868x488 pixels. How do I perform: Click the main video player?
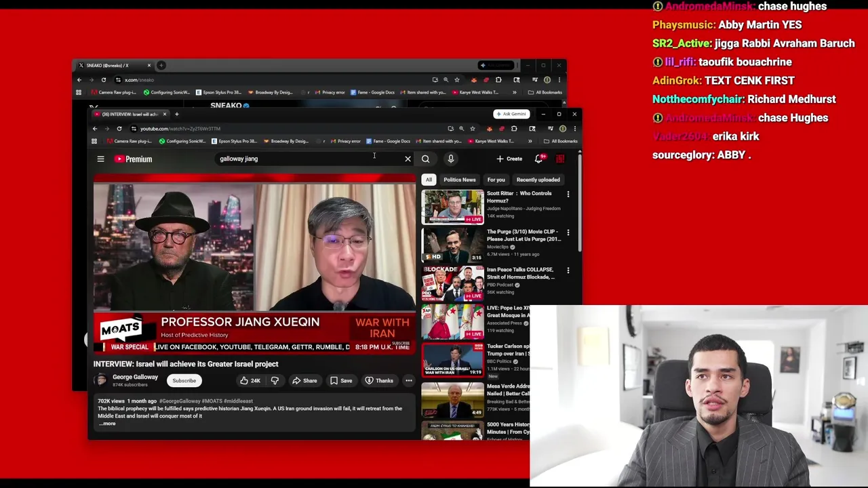click(x=254, y=264)
